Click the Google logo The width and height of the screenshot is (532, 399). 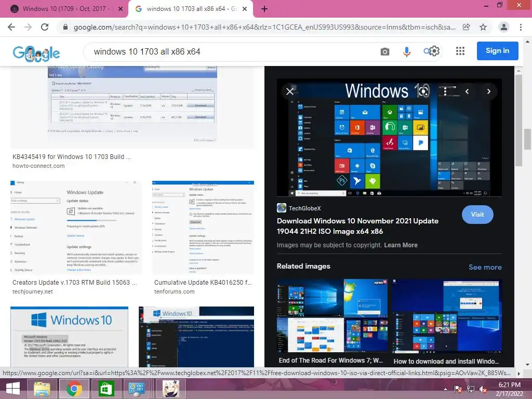pyautogui.click(x=36, y=54)
